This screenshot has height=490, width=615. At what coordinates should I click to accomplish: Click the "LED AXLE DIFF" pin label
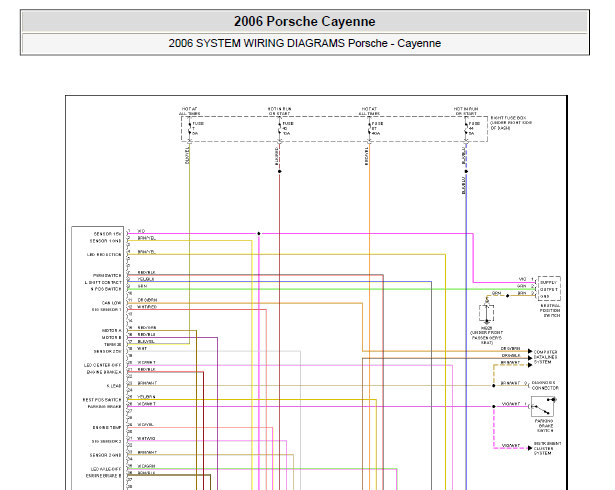[106, 469]
